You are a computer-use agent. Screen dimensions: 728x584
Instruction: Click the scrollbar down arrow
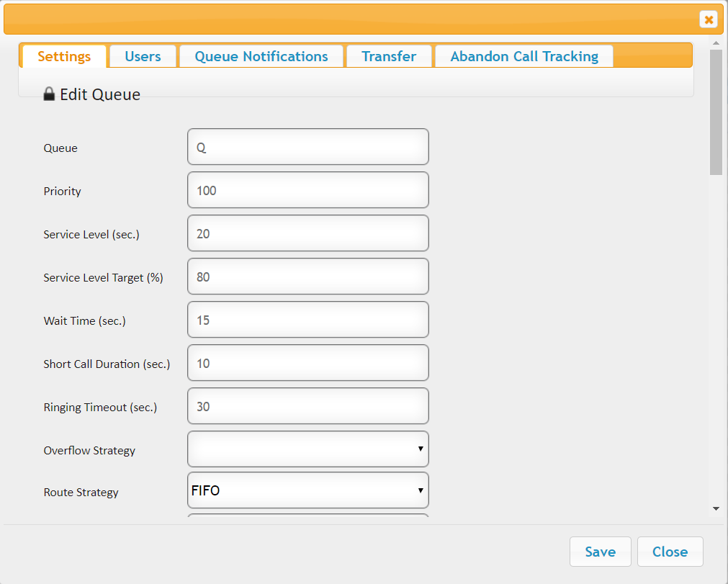tap(716, 509)
